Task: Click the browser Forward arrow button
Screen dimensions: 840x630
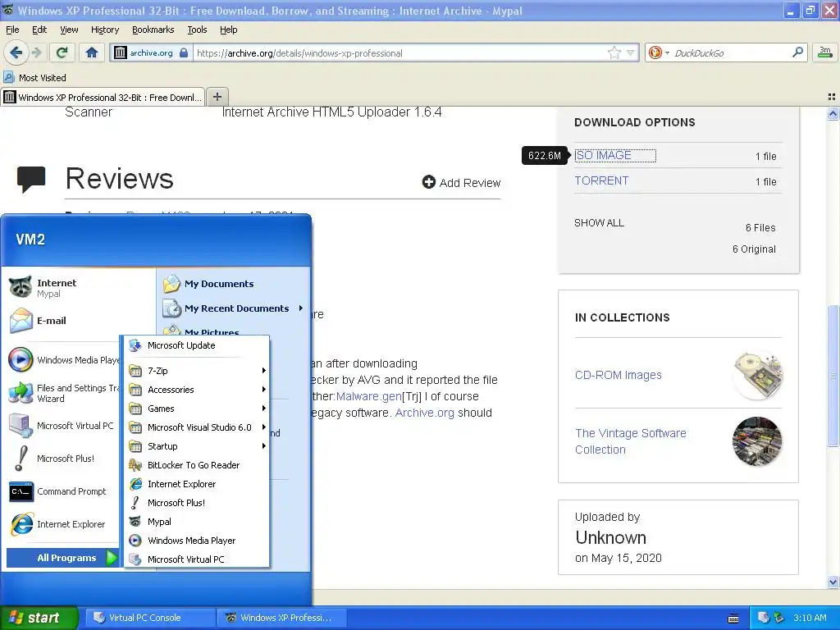Action: click(x=36, y=52)
